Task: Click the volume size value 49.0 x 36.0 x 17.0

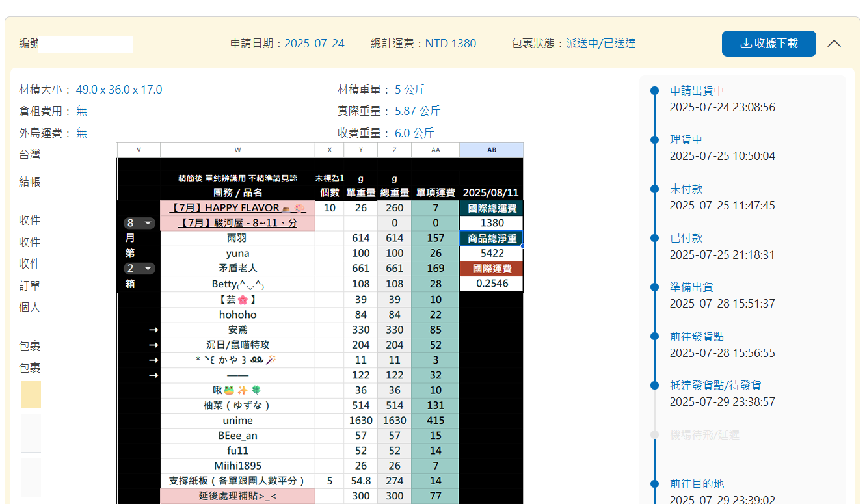Action: 119,90
